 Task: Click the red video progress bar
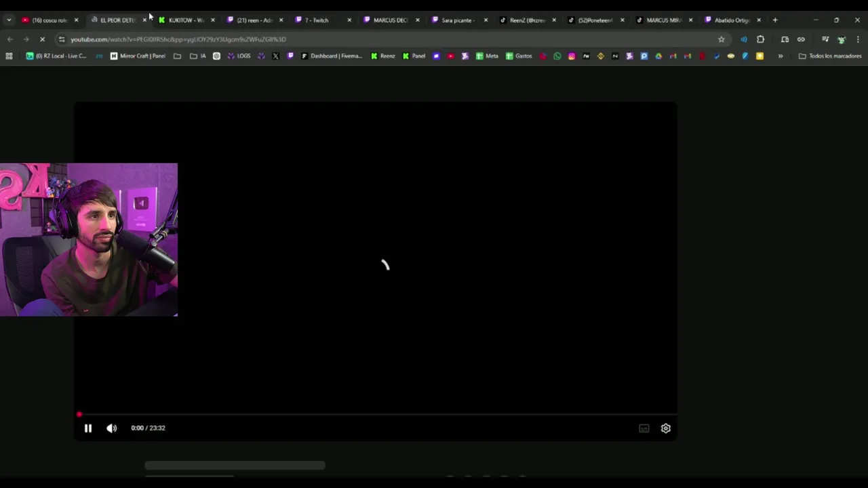[x=376, y=414]
